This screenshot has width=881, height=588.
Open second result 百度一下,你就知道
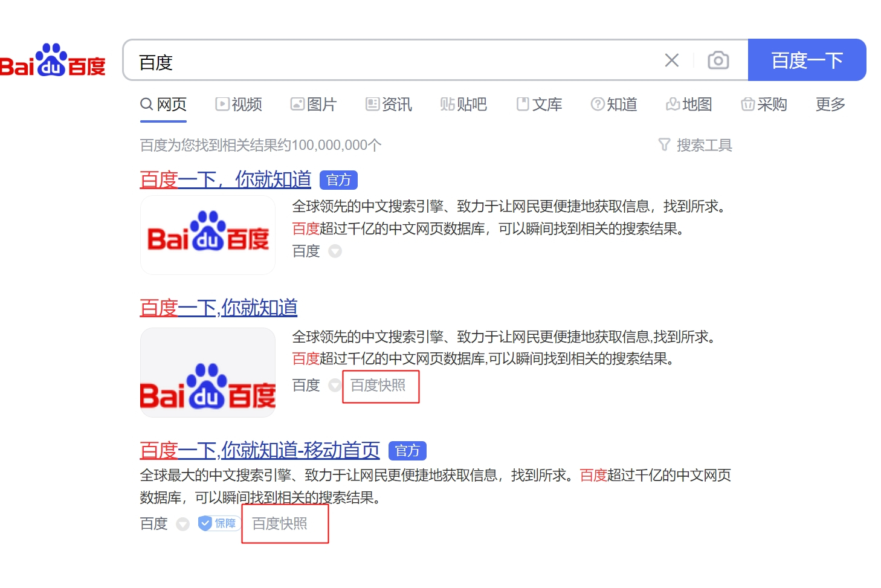coord(219,308)
